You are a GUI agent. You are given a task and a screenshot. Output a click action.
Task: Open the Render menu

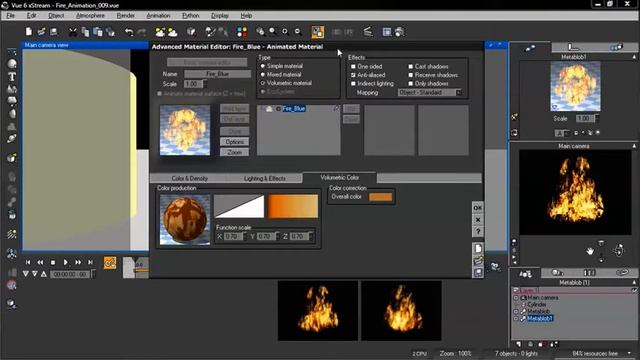(x=125, y=16)
